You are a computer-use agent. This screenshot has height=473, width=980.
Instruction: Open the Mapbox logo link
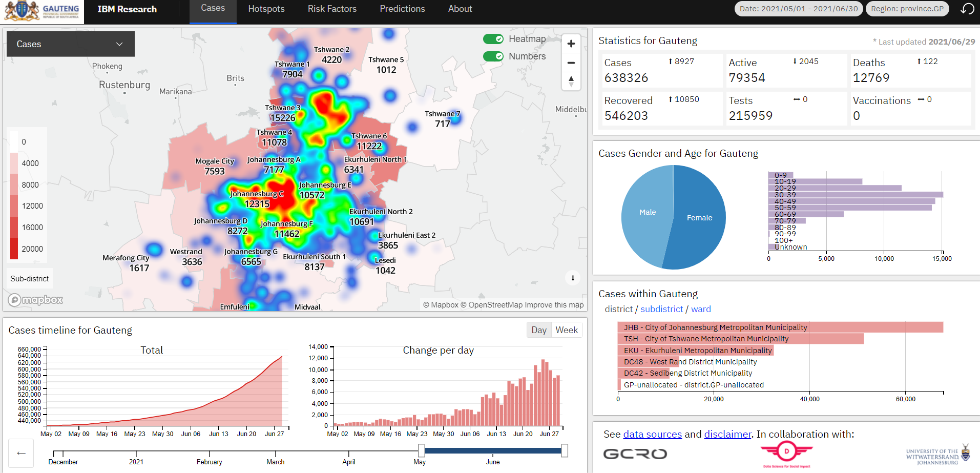pyautogui.click(x=35, y=300)
